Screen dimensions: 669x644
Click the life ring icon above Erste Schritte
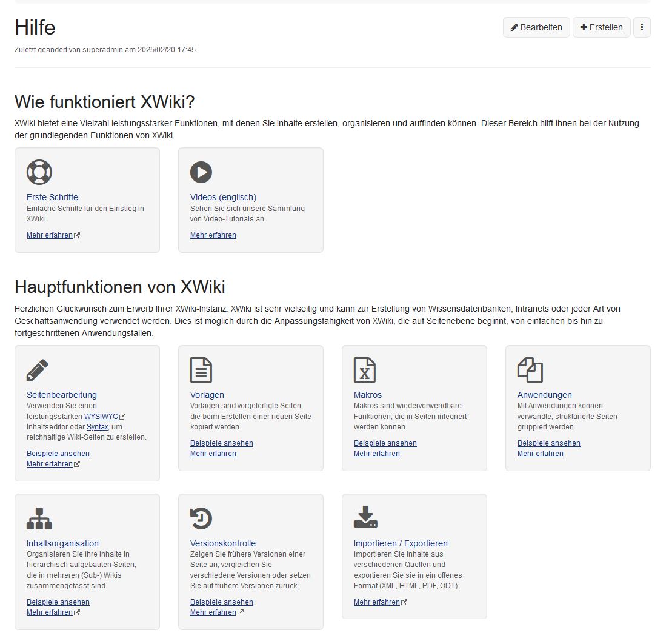pyautogui.click(x=39, y=172)
